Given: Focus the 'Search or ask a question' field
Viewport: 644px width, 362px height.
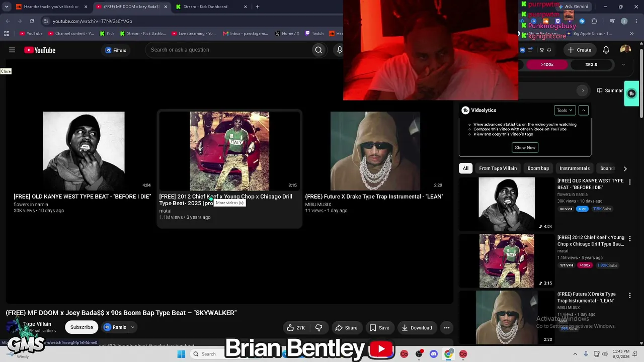Looking at the screenshot, I should [228, 50].
